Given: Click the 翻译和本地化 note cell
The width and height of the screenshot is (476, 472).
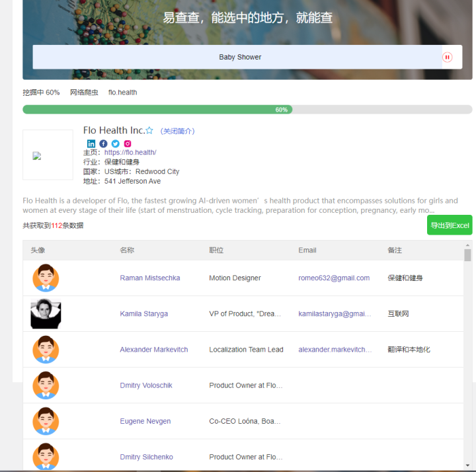Looking at the screenshot, I should (409, 350).
